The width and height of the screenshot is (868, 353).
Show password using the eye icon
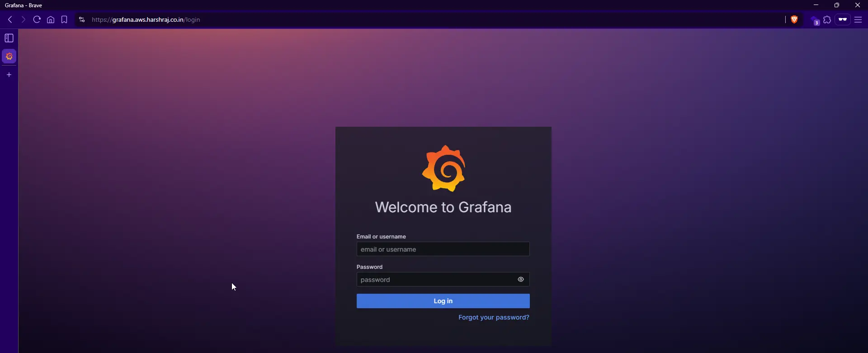click(521, 280)
